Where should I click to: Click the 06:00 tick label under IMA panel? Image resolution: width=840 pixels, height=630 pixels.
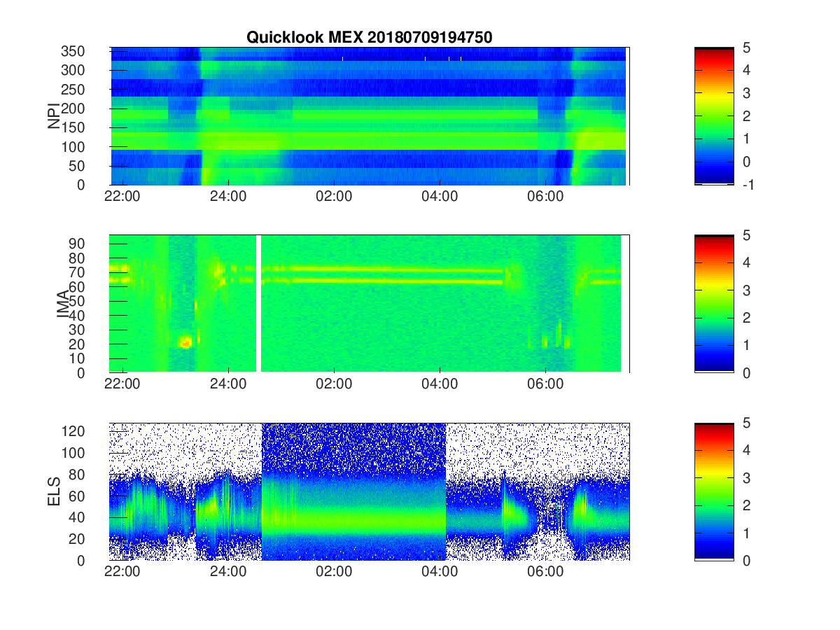point(545,384)
